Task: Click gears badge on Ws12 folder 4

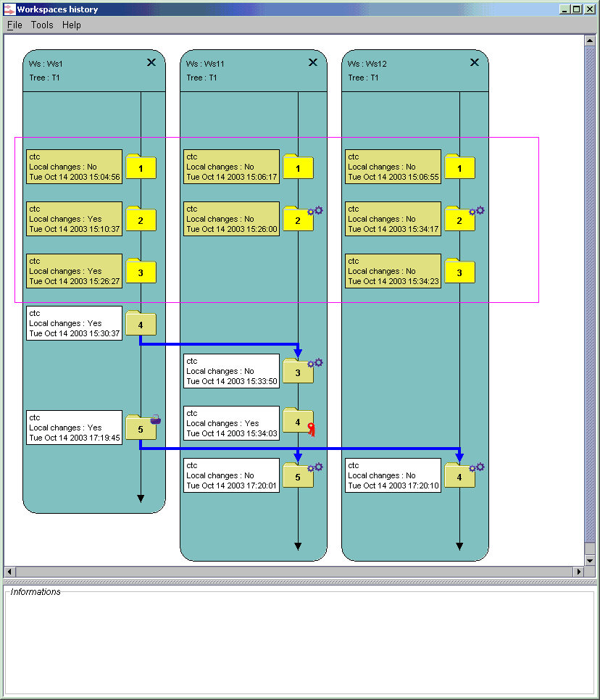Action: [477, 467]
